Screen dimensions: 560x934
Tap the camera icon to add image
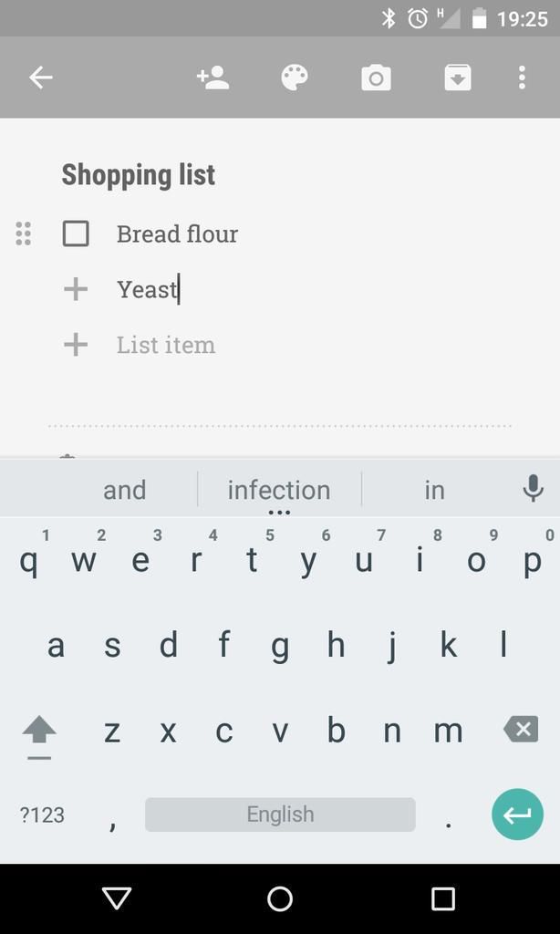click(376, 78)
